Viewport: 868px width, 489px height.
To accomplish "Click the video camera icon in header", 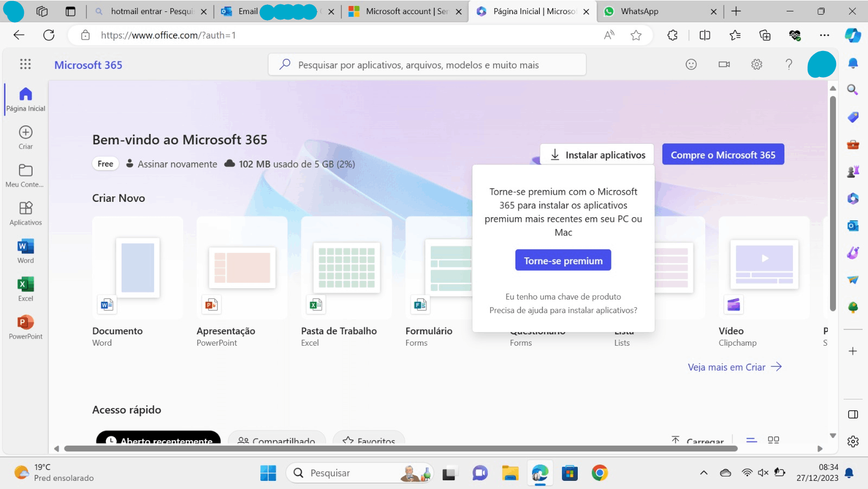I will [x=724, y=65].
